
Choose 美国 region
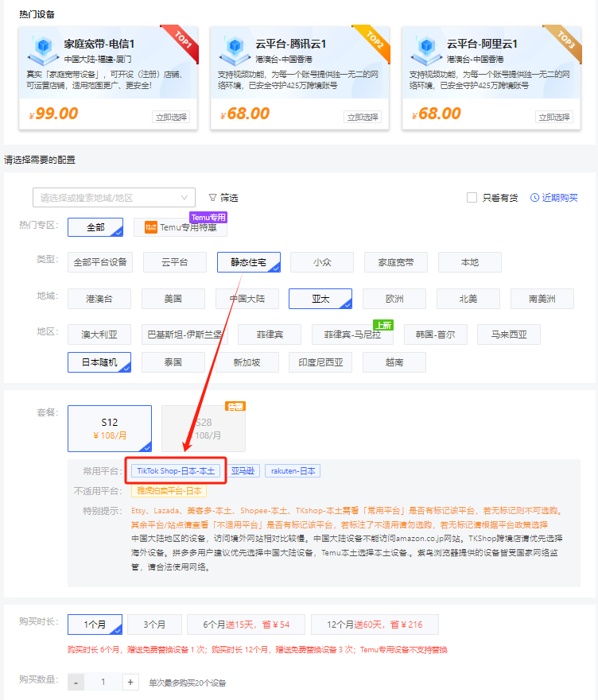tap(173, 299)
